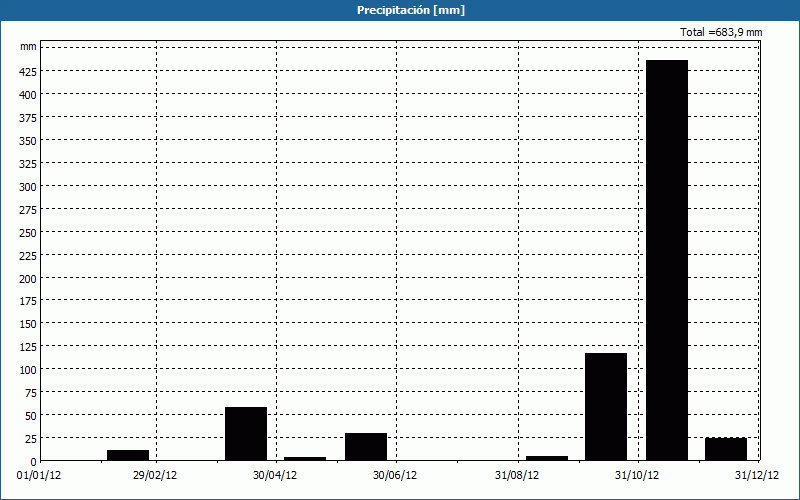Select the October precipitation bar
The image size is (800, 500).
click(605, 407)
